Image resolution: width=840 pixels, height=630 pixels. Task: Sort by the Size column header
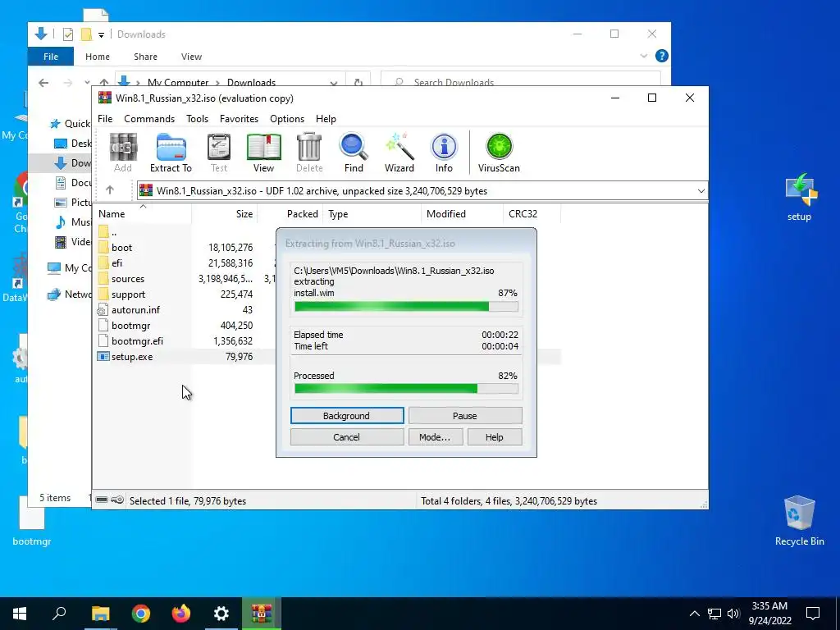[225, 214]
